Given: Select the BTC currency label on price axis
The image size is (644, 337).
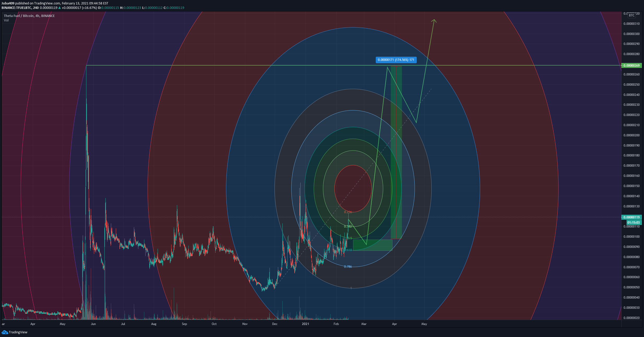Looking at the screenshot, I should pos(631,15).
